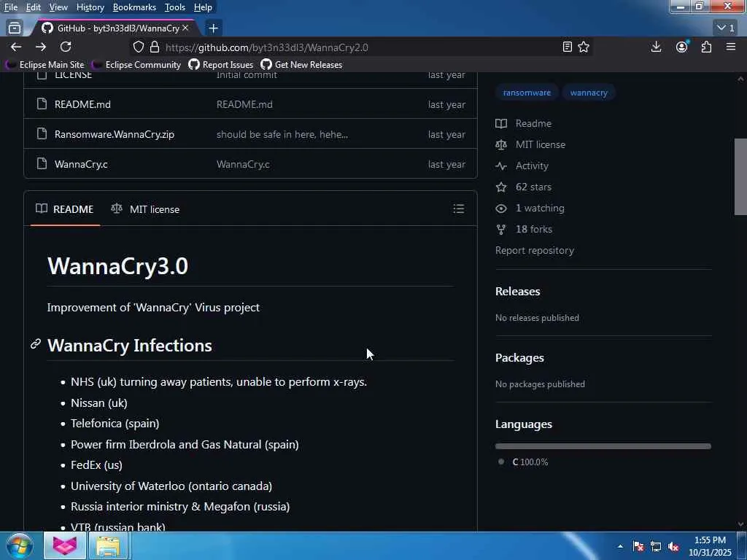This screenshot has width=747, height=560.
Task: Select the ransomware topic tag
Action: pyautogui.click(x=527, y=93)
